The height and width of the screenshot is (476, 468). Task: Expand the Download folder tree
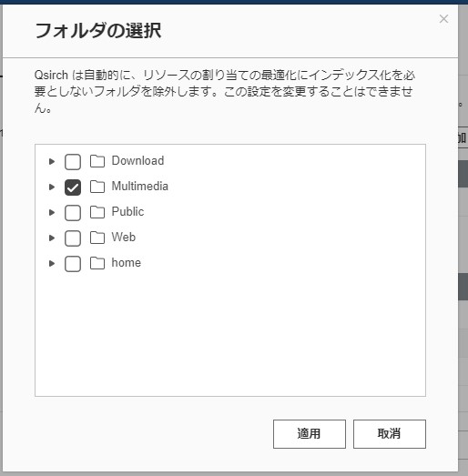point(52,161)
